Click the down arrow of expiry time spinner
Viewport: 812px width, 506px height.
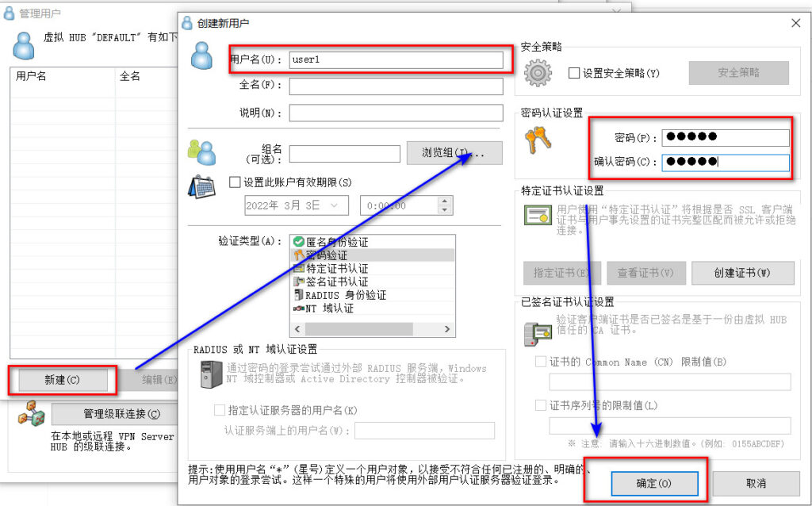pyautogui.click(x=444, y=209)
